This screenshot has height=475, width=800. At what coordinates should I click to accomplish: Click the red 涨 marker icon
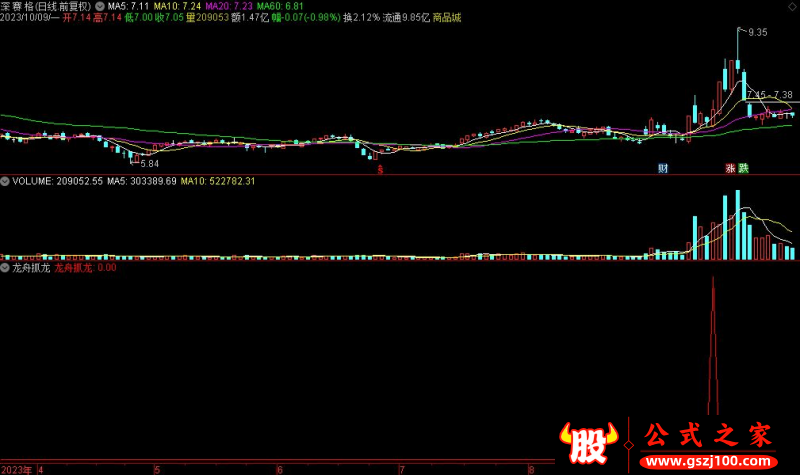(x=731, y=168)
